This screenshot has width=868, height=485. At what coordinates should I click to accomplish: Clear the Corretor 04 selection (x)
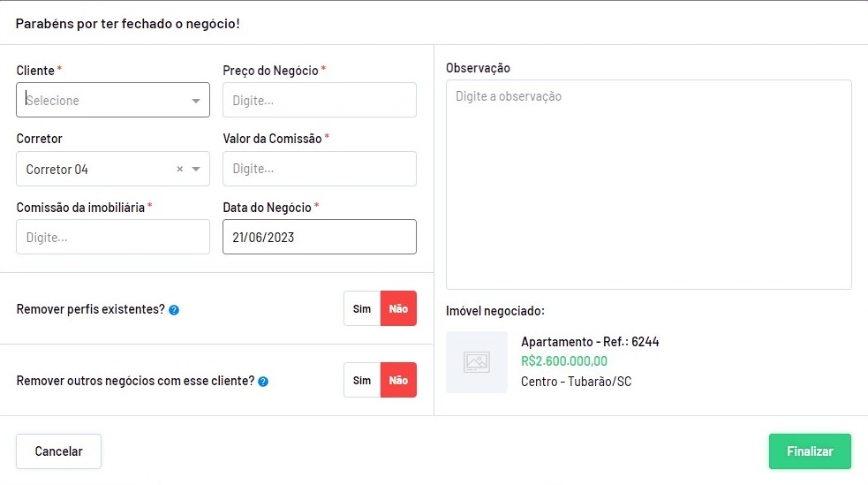click(179, 170)
